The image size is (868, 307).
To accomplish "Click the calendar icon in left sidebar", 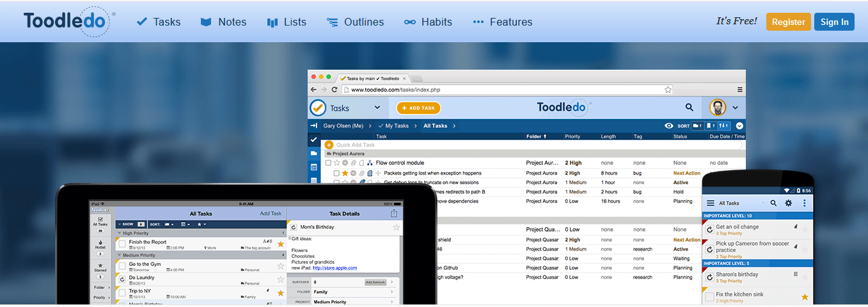I will [313, 168].
